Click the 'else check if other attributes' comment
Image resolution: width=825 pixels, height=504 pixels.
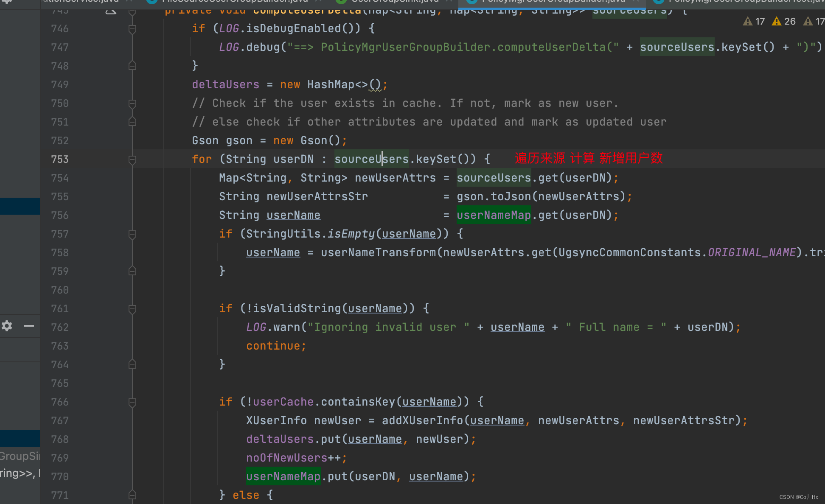tap(429, 122)
